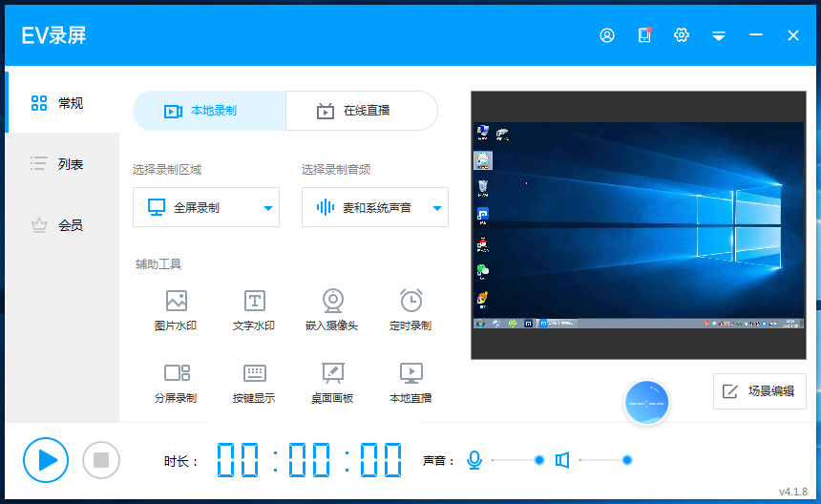The width and height of the screenshot is (821, 504).
Task: Open the 桌面画板 tool
Action: pyautogui.click(x=332, y=383)
